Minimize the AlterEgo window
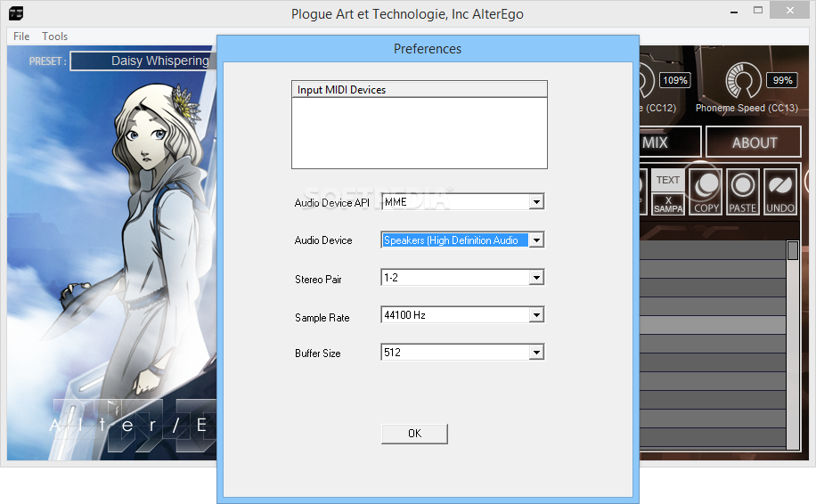 pos(734,12)
